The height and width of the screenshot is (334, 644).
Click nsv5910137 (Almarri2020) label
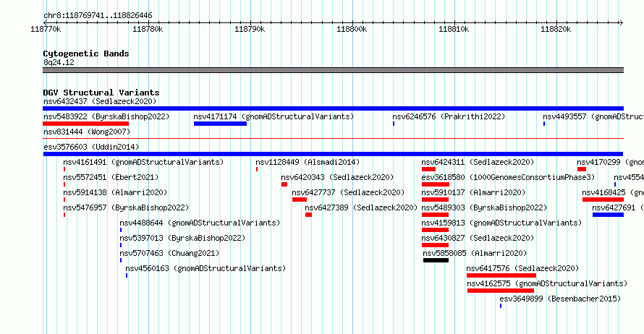[473, 192]
